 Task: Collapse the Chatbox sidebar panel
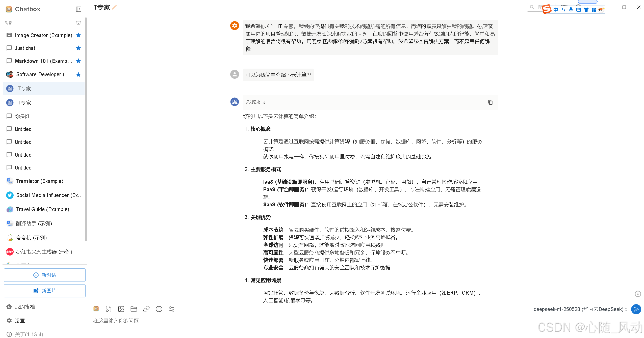point(79,9)
